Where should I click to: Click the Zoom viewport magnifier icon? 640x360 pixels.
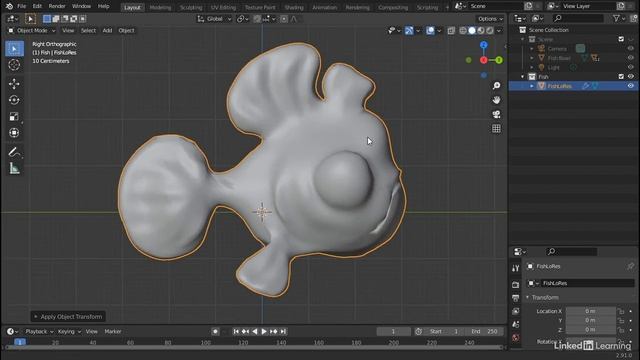coord(496,86)
